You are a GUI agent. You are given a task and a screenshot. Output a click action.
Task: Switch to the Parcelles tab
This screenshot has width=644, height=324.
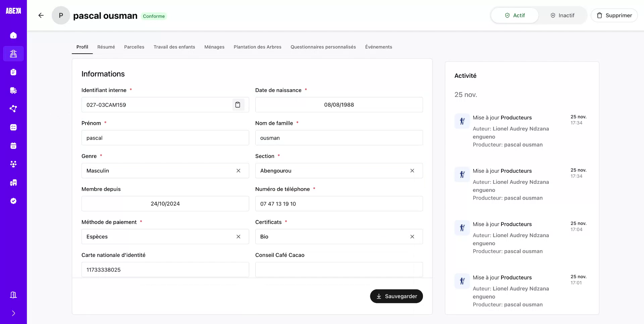coord(134,47)
